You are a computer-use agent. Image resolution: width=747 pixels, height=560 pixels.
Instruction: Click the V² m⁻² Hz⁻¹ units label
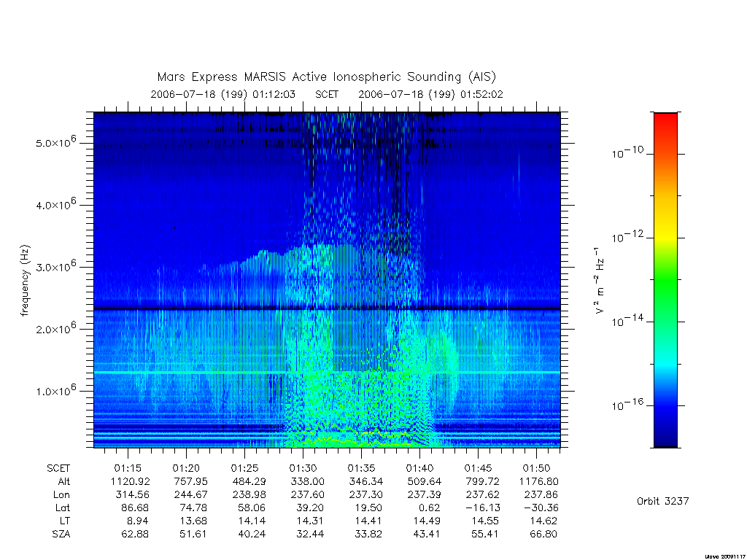coord(600,281)
